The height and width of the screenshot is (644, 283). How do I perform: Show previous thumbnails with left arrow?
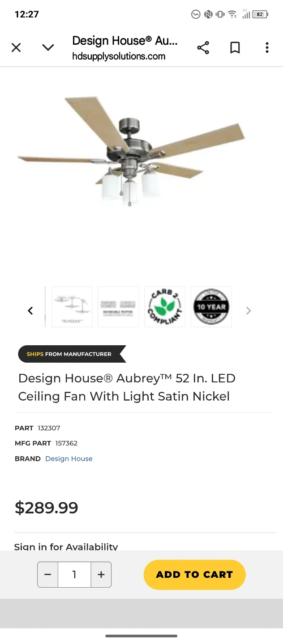[30, 310]
